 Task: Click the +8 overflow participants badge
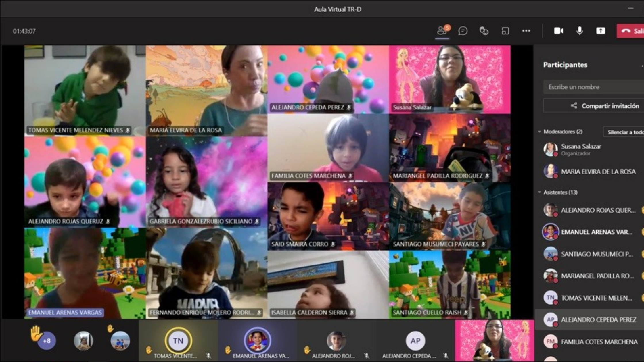click(47, 341)
